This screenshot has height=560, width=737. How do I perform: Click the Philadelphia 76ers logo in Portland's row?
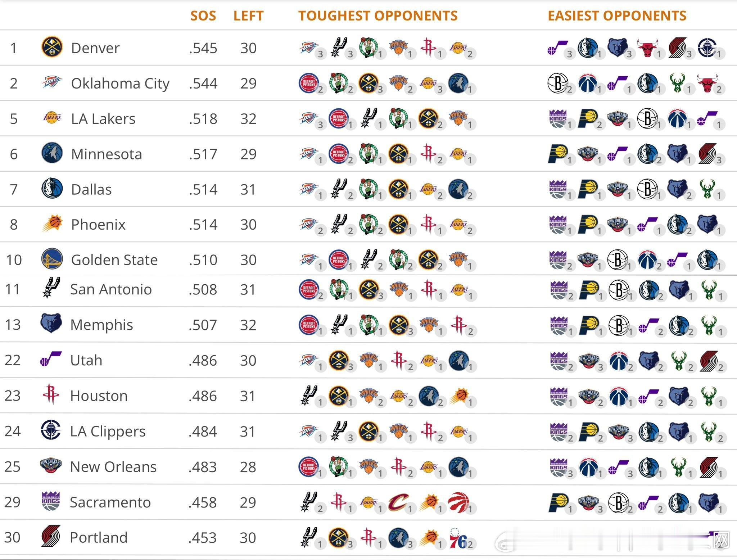[458, 538]
